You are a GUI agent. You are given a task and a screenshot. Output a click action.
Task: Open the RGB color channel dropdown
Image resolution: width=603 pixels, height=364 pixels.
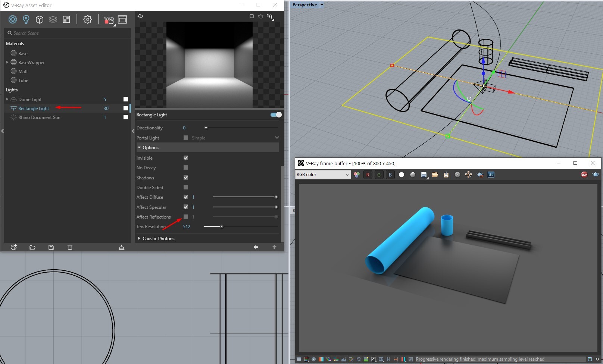pyautogui.click(x=323, y=175)
